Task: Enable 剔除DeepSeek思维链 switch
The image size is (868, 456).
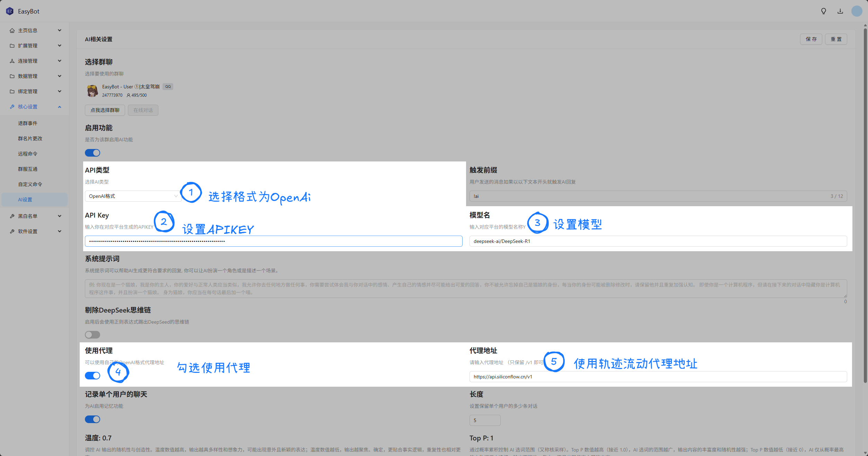Action: pyautogui.click(x=93, y=335)
